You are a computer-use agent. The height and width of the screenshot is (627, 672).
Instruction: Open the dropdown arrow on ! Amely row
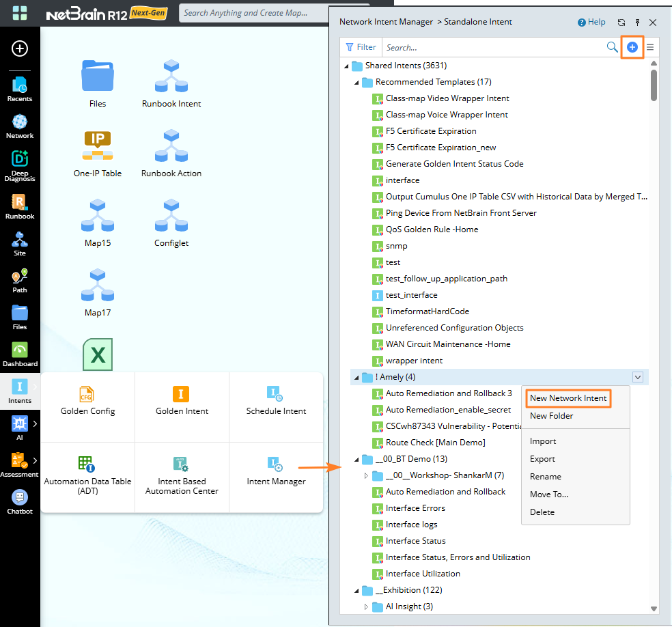point(638,377)
